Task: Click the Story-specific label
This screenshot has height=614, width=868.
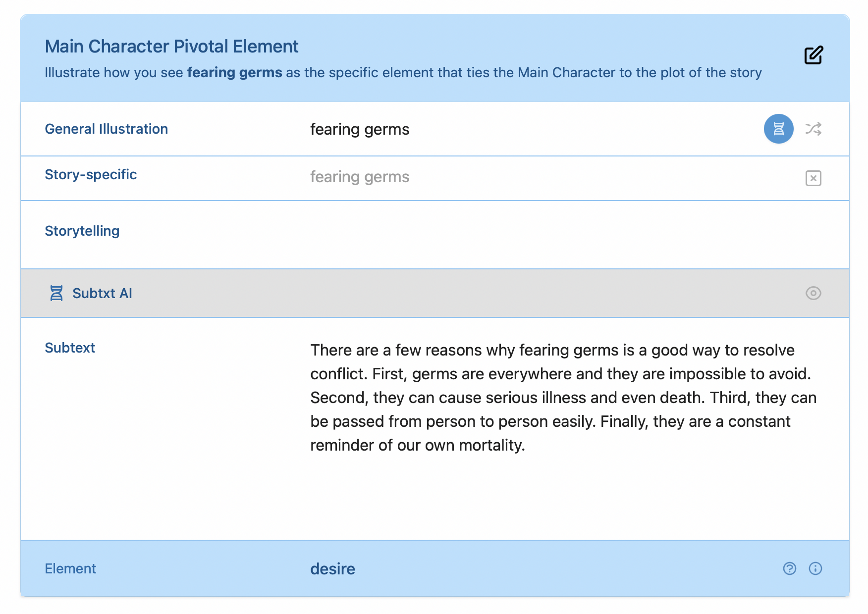Action: (x=91, y=175)
